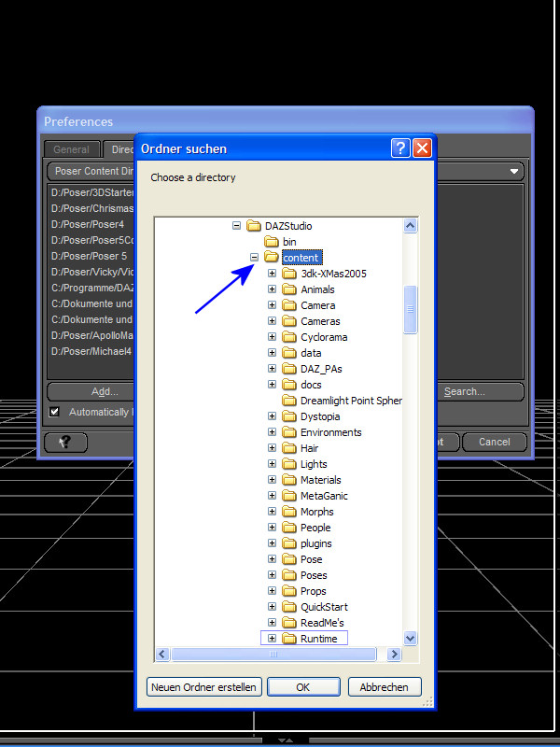Select the Animals folder label

click(317, 289)
